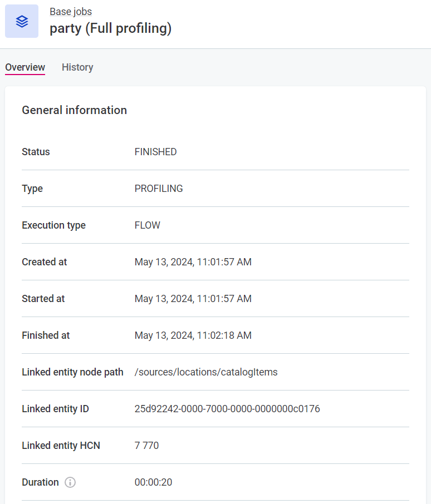Screen dimensions: 431x504
Task: Open the Base jobs breadcrumb link
Action: pyautogui.click(x=71, y=11)
